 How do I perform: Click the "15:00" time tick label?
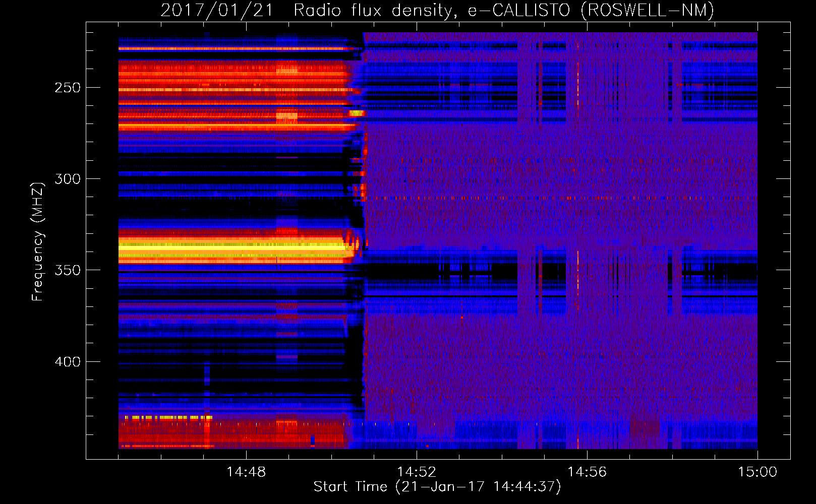coord(757,472)
